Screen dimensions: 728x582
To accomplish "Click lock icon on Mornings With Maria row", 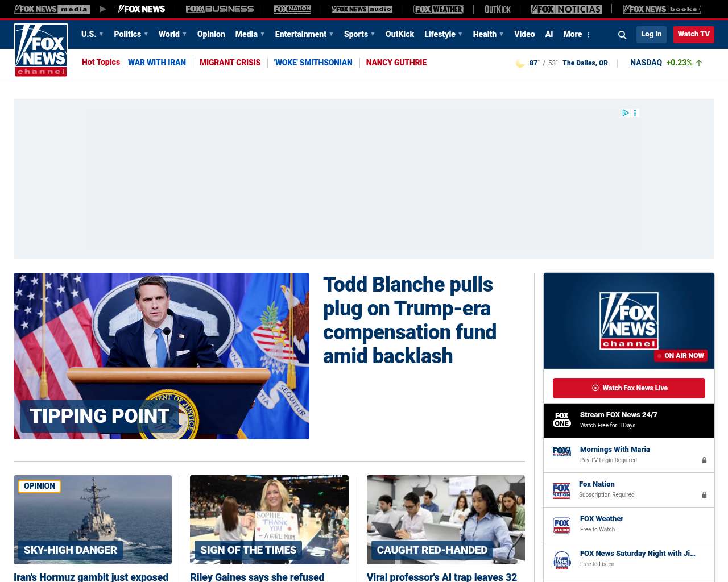I will (x=704, y=460).
